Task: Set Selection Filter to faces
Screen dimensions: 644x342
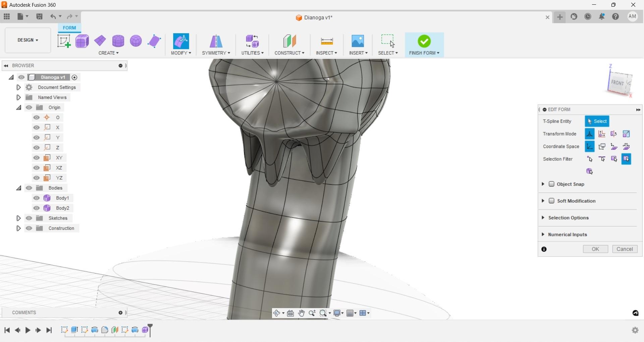Action: (x=615, y=159)
